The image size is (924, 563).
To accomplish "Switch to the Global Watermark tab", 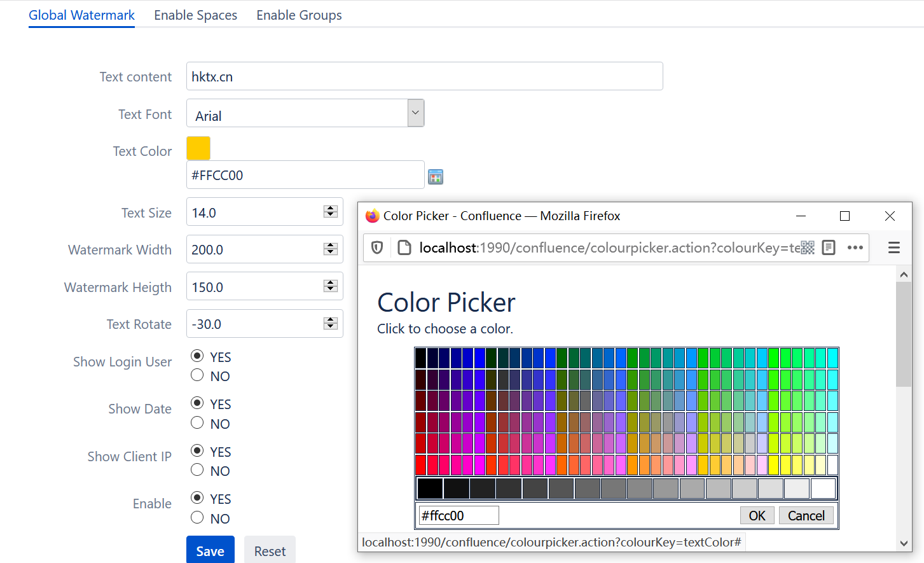I will click(81, 15).
